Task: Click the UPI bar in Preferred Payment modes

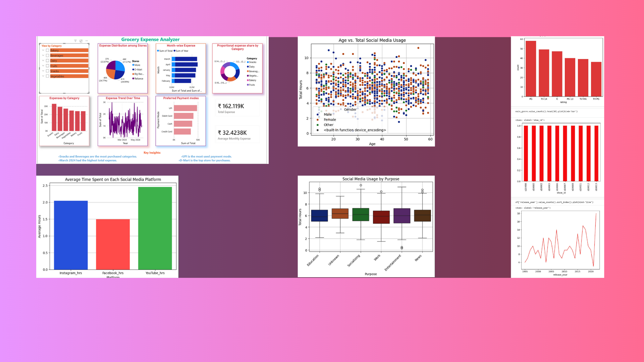Action: [x=185, y=108]
